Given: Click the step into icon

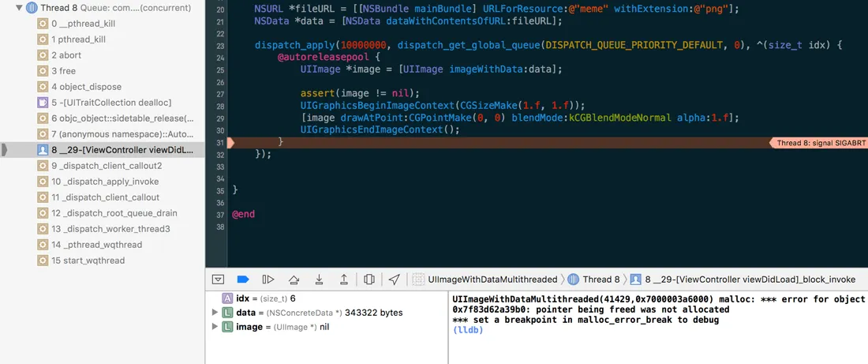Looking at the screenshot, I should pyautogui.click(x=319, y=280).
